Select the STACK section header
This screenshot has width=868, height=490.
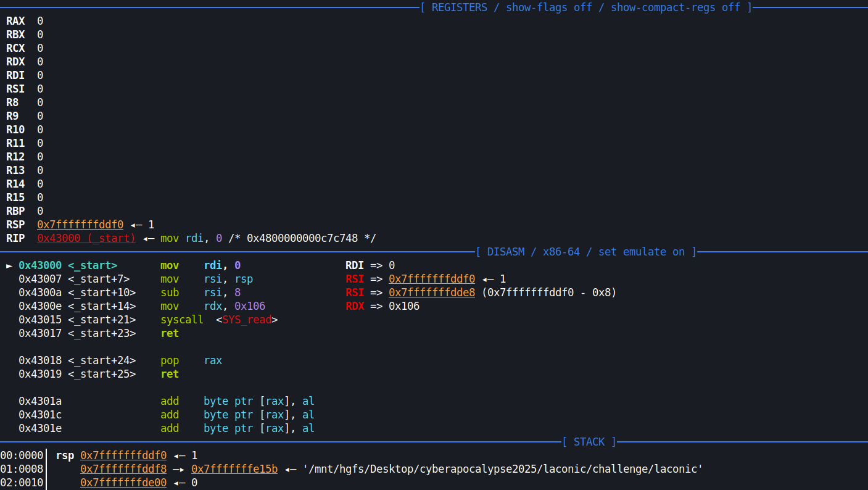pos(589,442)
